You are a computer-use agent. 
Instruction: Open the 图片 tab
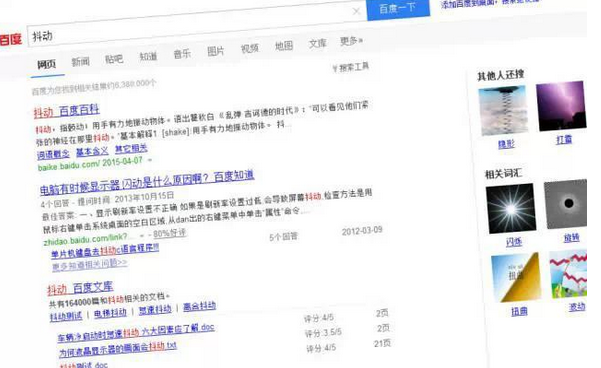tap(215, 51)
